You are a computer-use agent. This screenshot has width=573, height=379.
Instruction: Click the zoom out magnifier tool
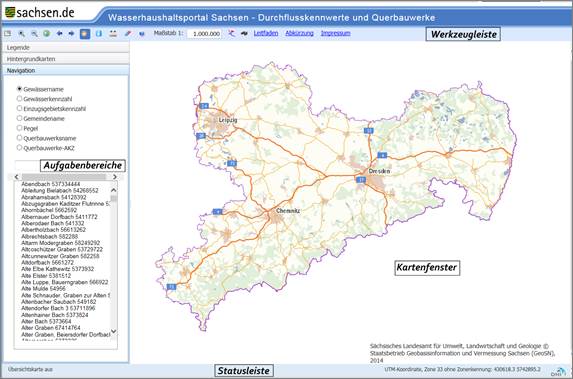coord(34,34)
